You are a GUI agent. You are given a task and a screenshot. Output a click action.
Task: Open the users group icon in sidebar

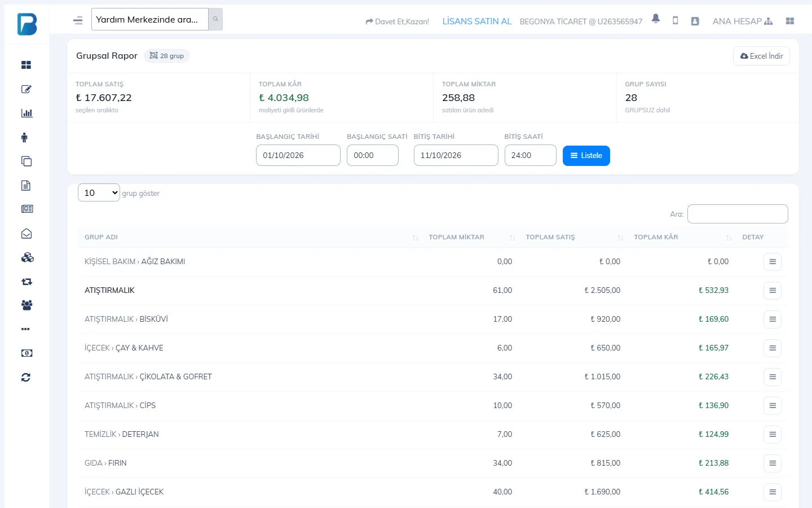[27, 305]
